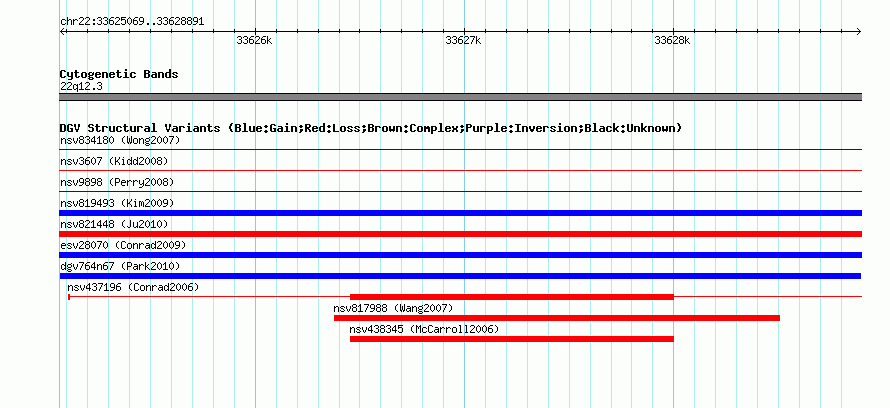Screen dimensions: 890x408
Task: Click the 33626k ruler marker
Action: [x=254, y=40]
